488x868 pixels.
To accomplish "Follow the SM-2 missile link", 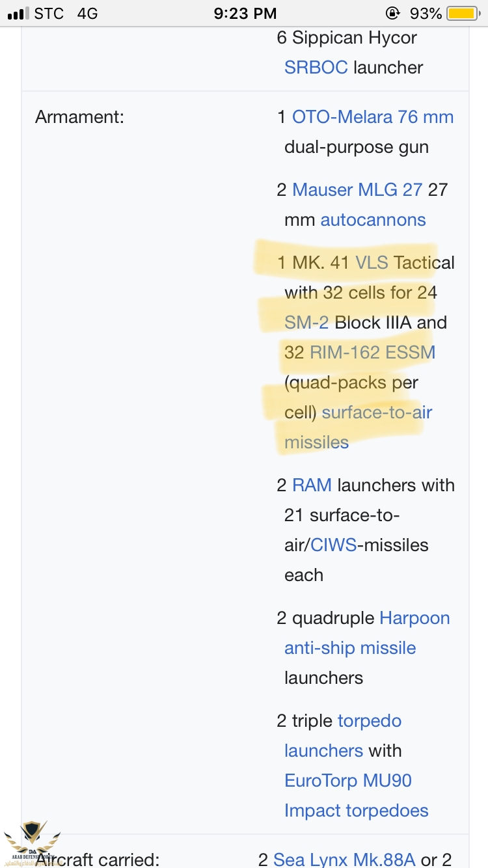I will [306, 323].
